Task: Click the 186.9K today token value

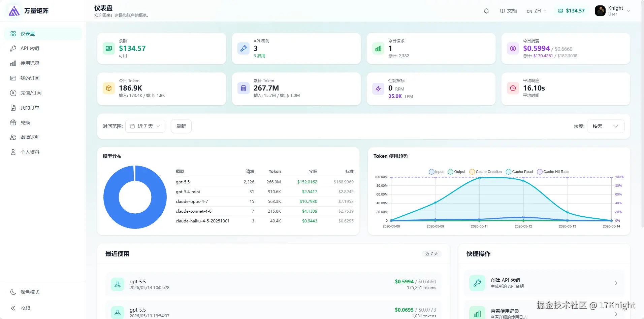Action: click(x=130, y=88)
